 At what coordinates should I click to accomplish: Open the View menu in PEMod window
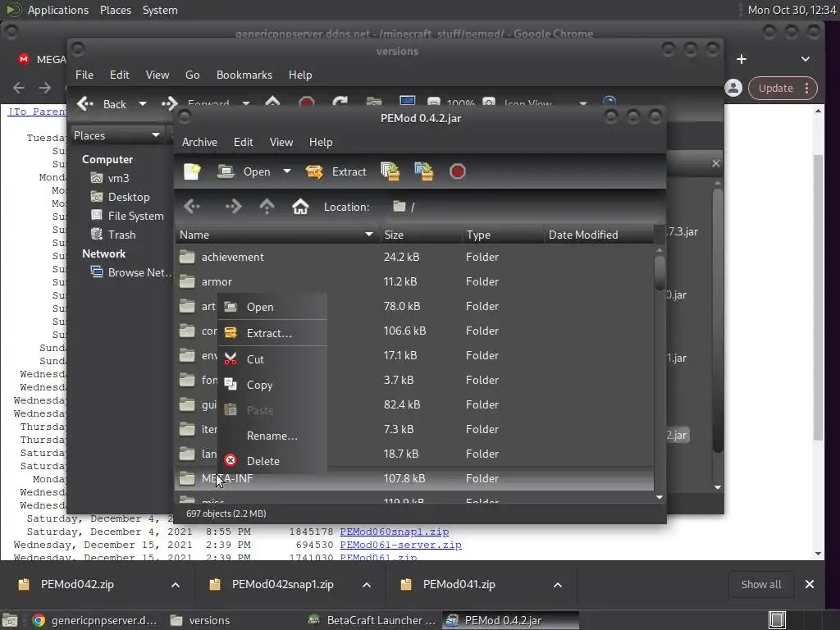(281, 142)
